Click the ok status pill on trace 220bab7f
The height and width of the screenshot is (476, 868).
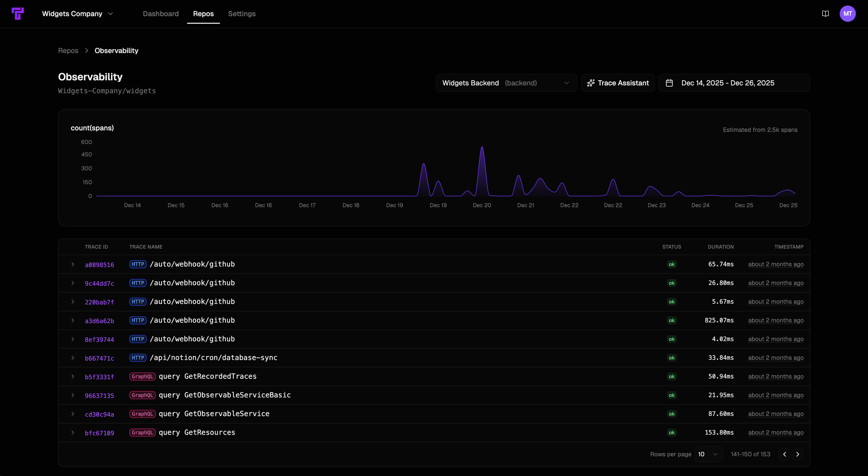(672, 302)
